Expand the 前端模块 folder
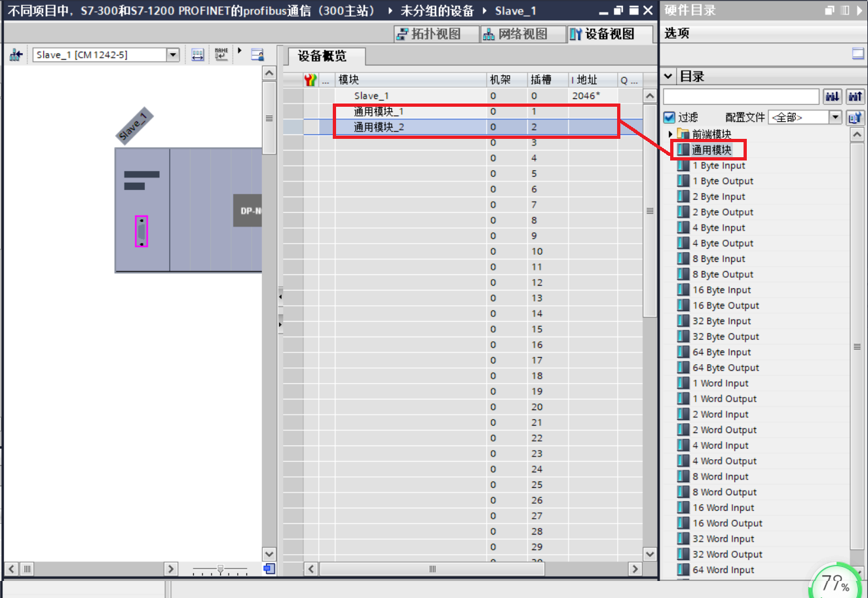Viewport: 868px width, 598px height. 670,134
